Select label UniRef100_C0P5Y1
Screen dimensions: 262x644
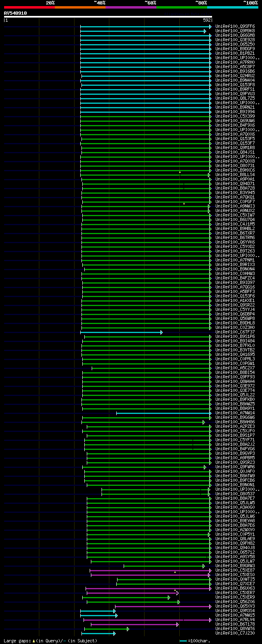pos(235,534)
